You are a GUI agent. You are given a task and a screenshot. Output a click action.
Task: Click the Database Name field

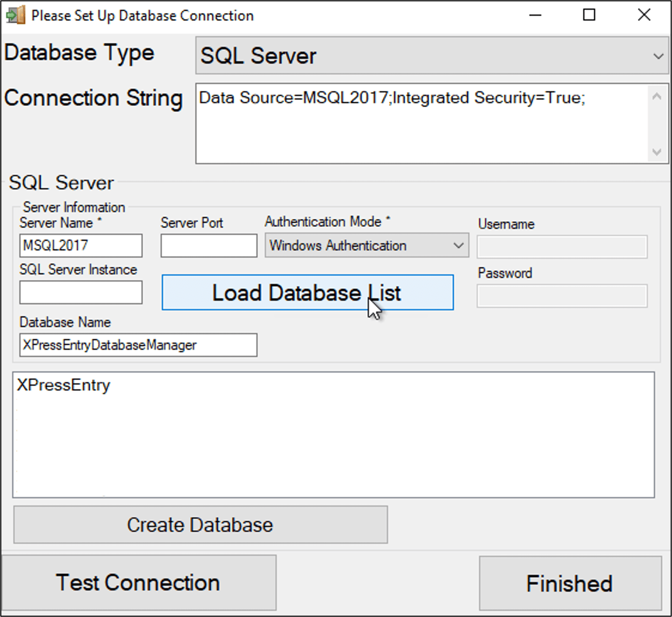point(138,345)
